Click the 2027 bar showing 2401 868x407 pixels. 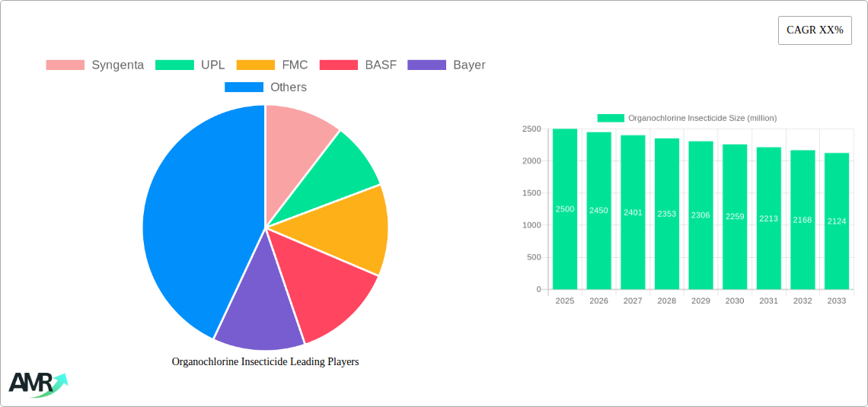tap(633, 212)
